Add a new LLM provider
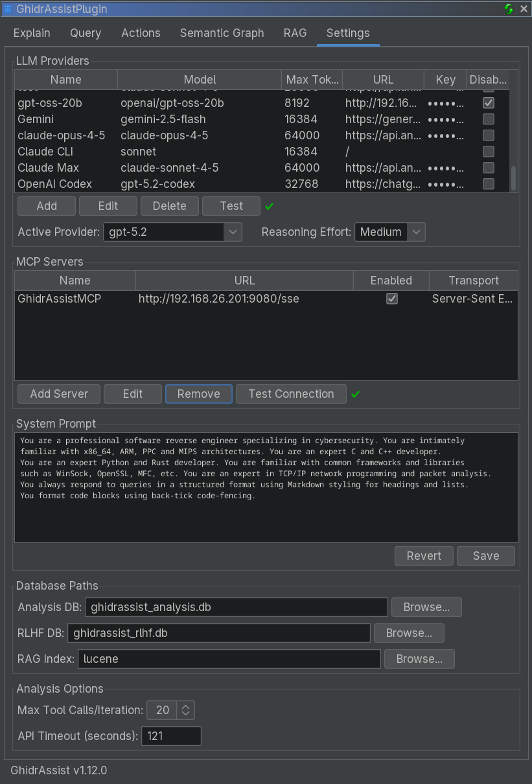This screenshot has width=532, height=784. 46,205
